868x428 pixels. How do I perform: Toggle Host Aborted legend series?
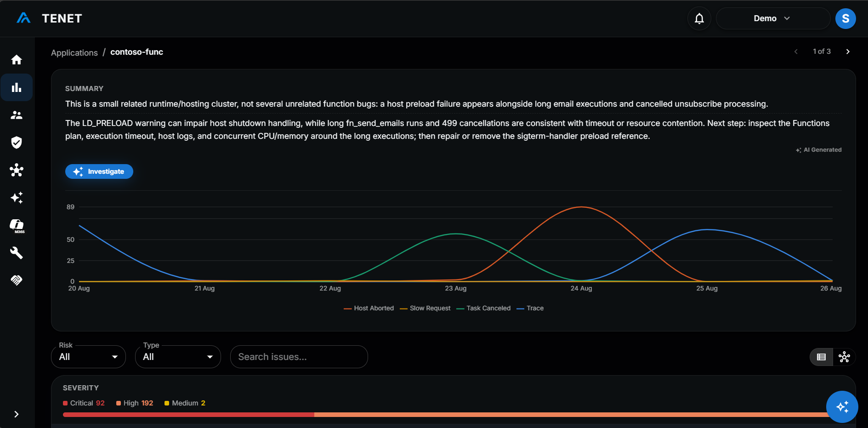tap(369, 308)
